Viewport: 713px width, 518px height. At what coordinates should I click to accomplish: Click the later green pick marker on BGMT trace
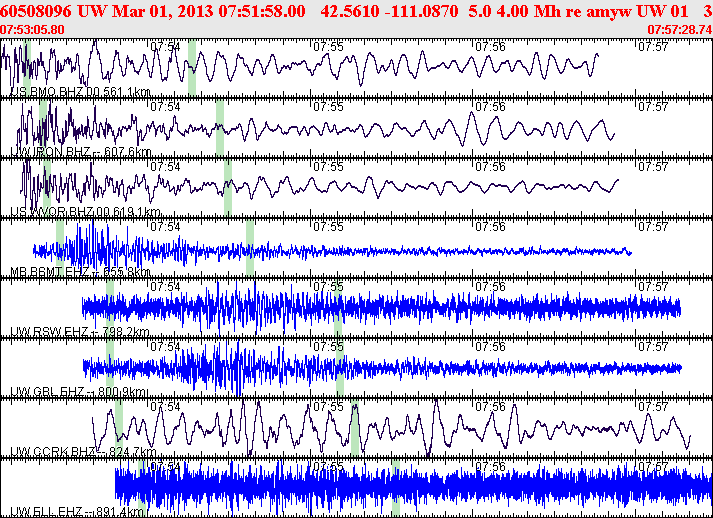[250, 248]
